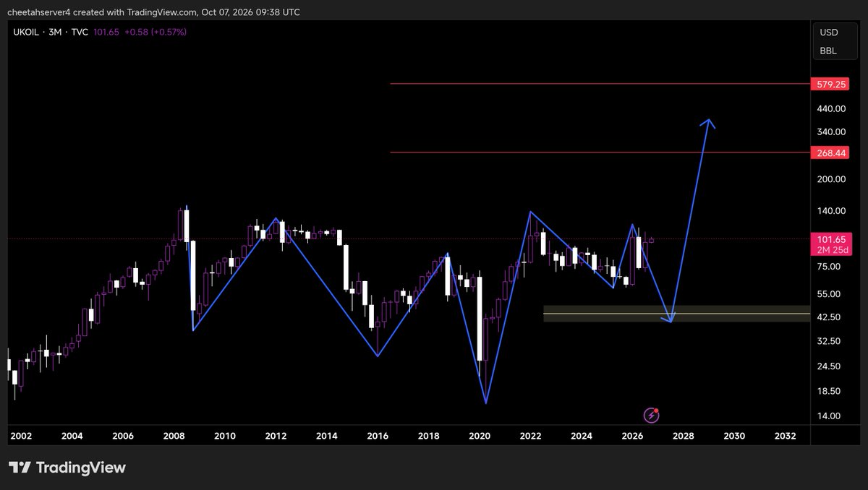
Task: Click the 2022 label on time axis
Action: click(x=531, y=437)
